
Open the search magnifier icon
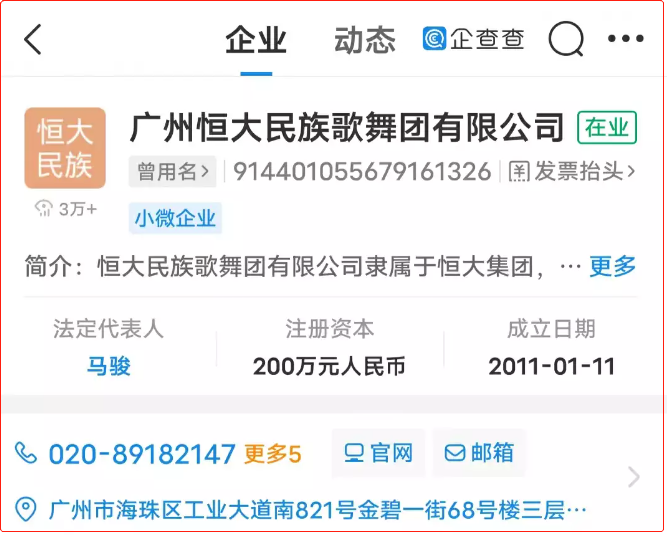tap(566, 39)
